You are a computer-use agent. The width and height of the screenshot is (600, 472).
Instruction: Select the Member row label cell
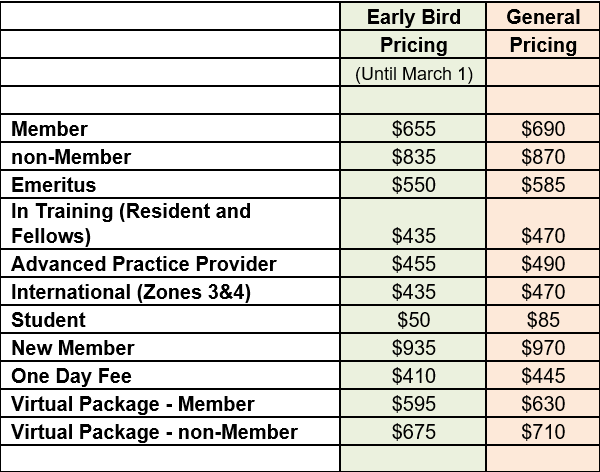coord(170,128)
